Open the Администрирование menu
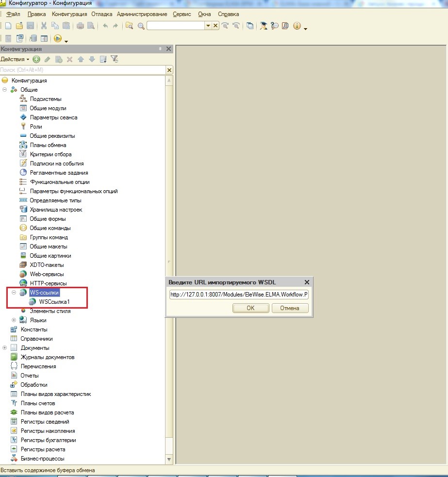The height and width of the screenshot is (477, 448). coord(142,14)
